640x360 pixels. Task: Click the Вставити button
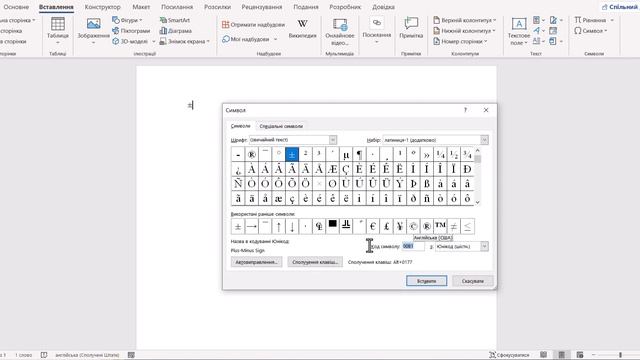pos(427,281)
